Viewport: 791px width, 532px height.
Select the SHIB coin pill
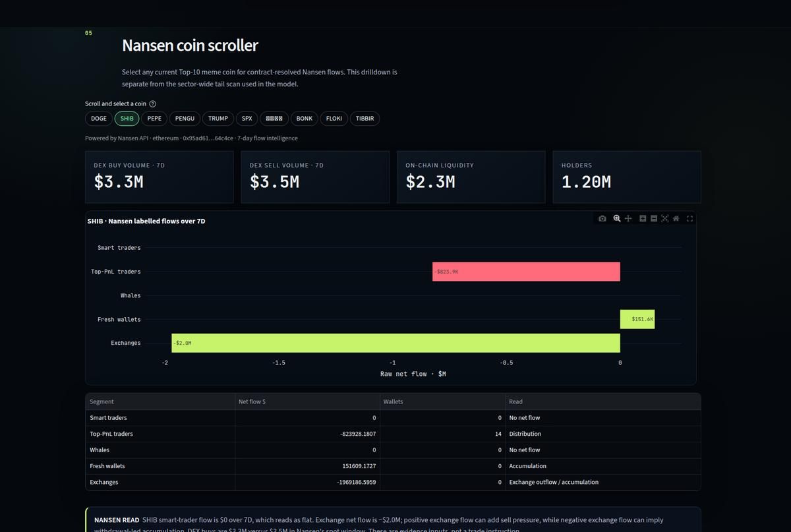[127, 119]
